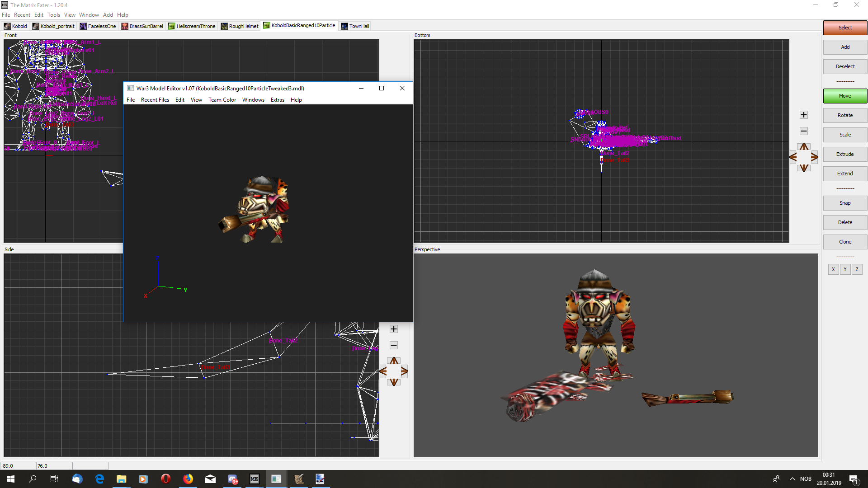
Task: Open the TownHall model tab
Action: [355, 26]
